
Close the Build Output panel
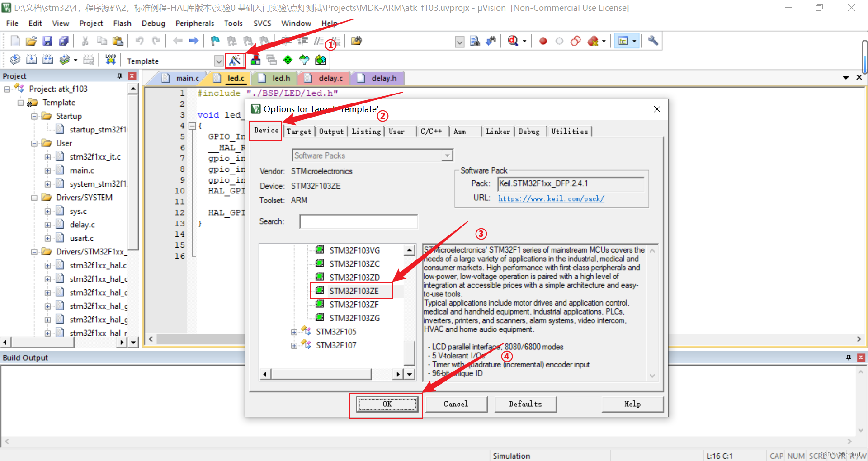[861, 358]
